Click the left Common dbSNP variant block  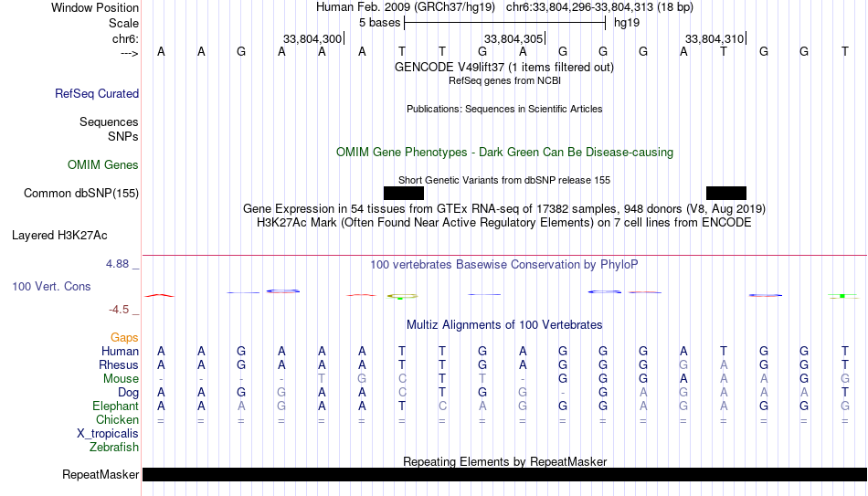pos(404,194)
